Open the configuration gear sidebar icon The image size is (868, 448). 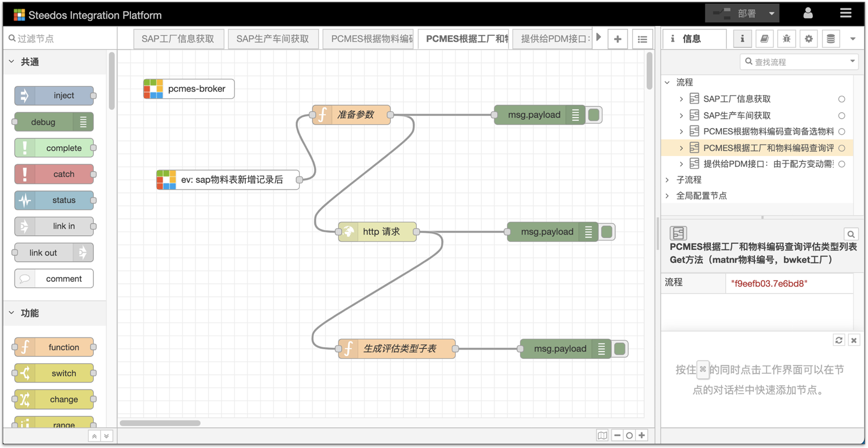click(808, 39)
